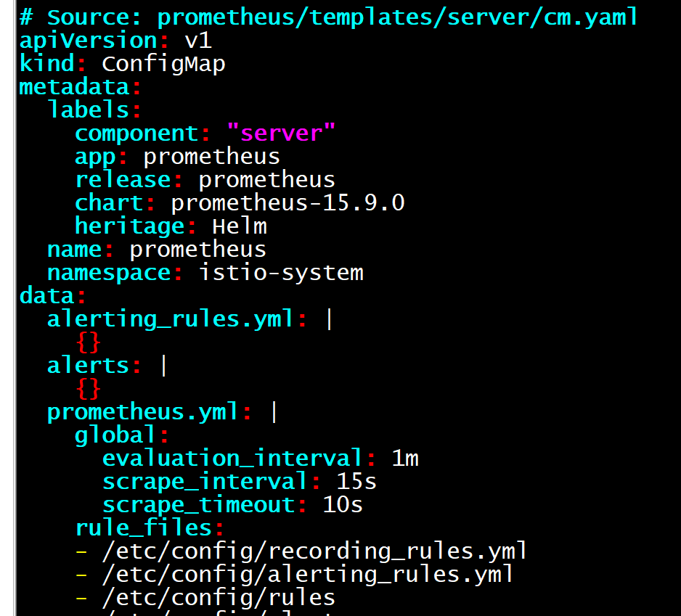Select the namespace value istio-system

tap(281, 273)
